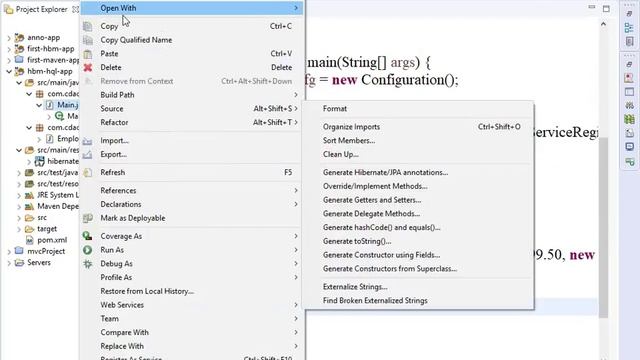
Task: Click the mvcProject folder icon
Action: pos(19,251)
